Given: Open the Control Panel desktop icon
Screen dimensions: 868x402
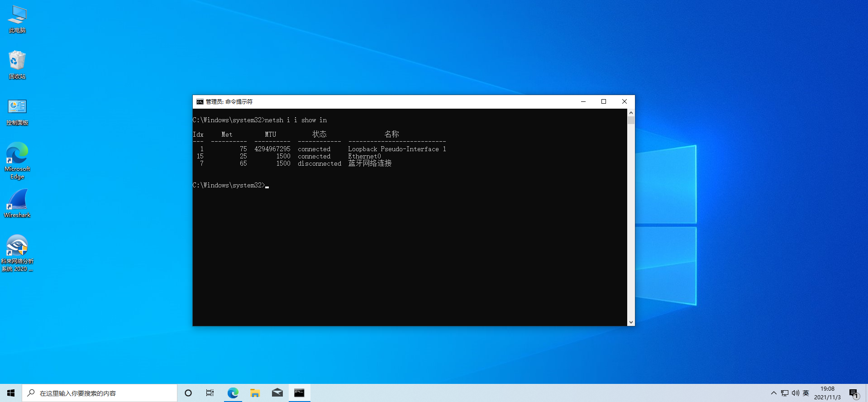Looking at the screenshot, I should click(17, 112).
